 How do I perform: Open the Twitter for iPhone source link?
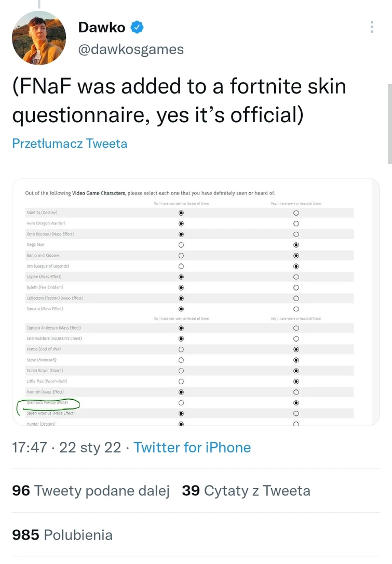click(192, 448)
